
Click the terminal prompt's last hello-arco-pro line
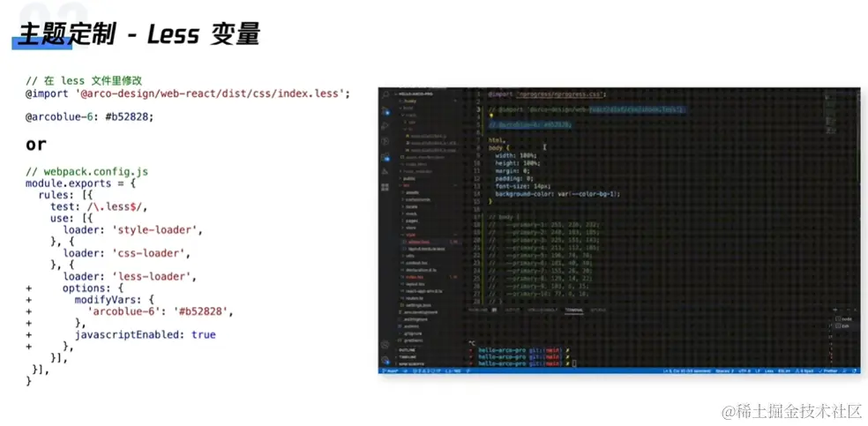pos(522,363)
